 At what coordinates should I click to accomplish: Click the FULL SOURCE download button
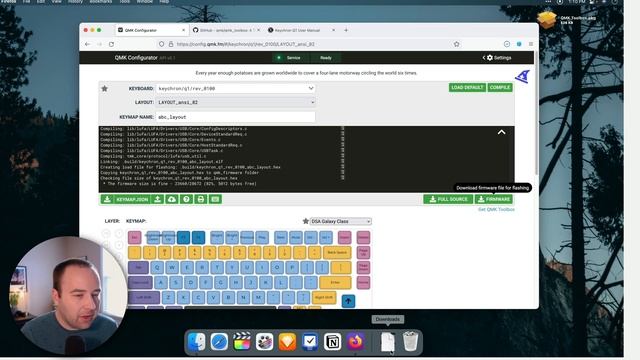point(448,199)
